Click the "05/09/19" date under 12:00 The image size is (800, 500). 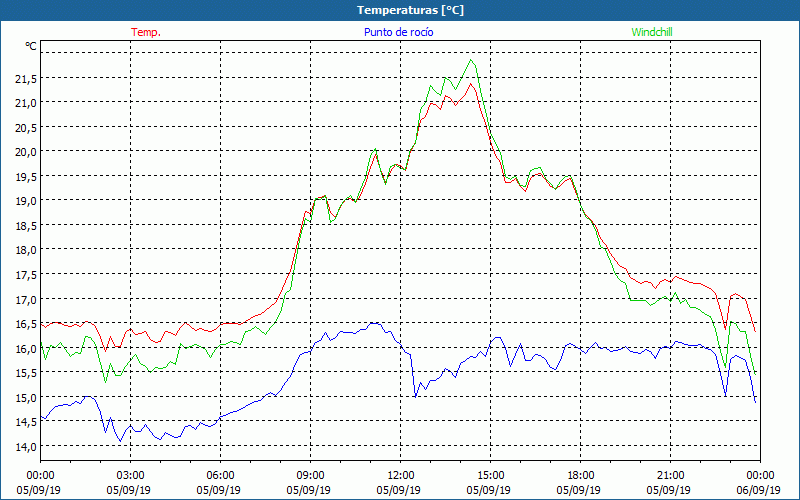(399, 490)
